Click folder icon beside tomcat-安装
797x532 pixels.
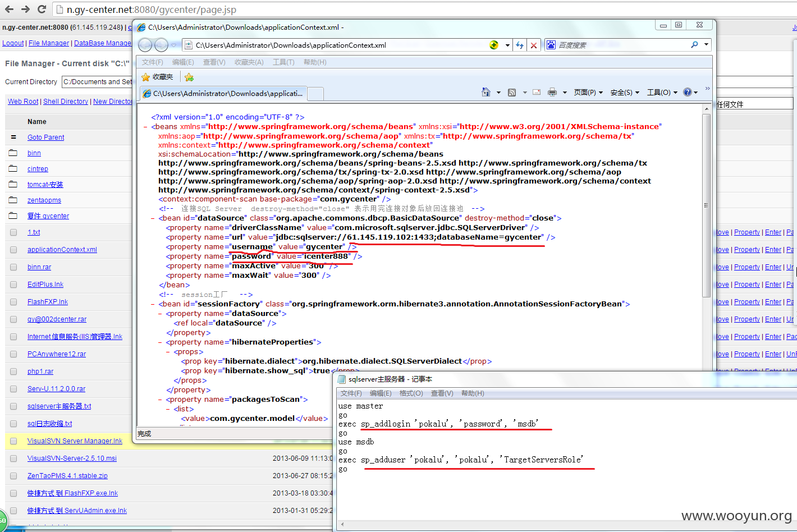(13, 184)
